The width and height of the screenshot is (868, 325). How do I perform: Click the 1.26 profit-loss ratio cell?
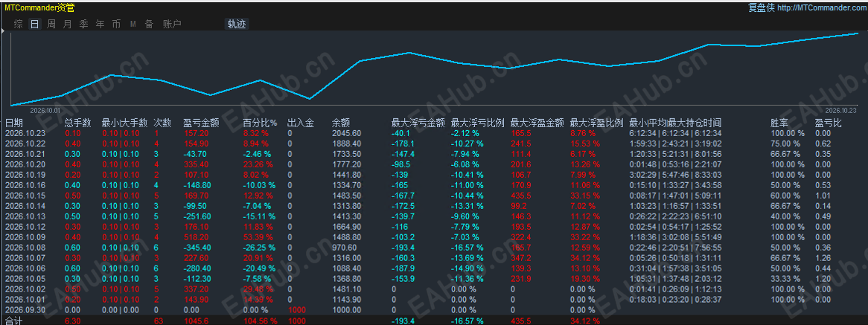[x=823, y=257]
